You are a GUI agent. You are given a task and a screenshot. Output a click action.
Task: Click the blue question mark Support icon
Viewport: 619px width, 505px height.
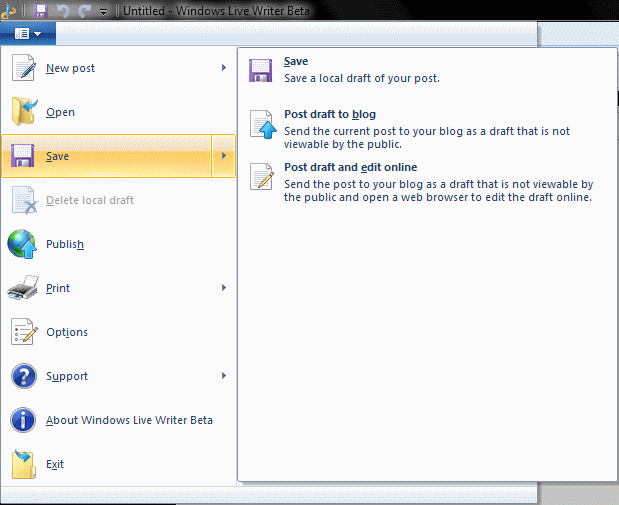coord(24,376)
